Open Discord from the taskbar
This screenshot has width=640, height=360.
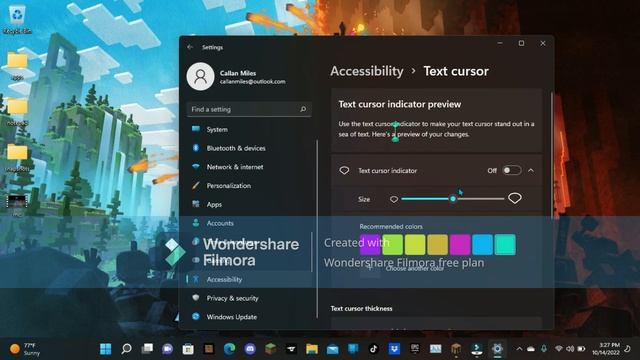[250, 349]
